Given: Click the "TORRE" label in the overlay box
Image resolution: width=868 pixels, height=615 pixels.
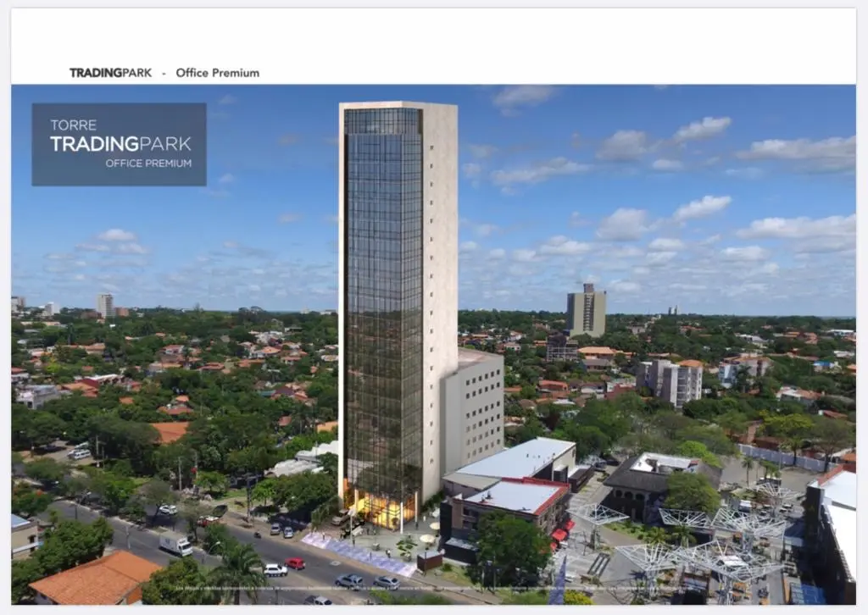Looking at the screenshot, I should [73, 125].
